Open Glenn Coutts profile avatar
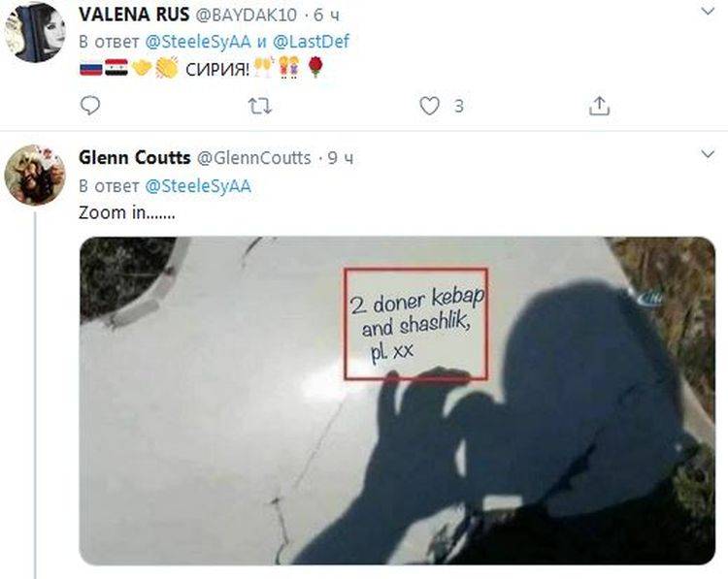This screenshot has height=579, width=728. (x=35, y=175)
